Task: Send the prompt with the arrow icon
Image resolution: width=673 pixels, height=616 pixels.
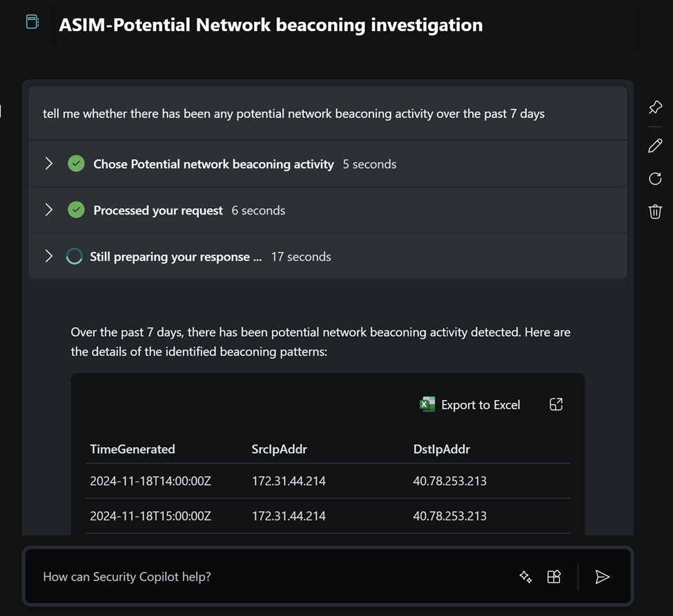Action: click(x=602, y=577)
